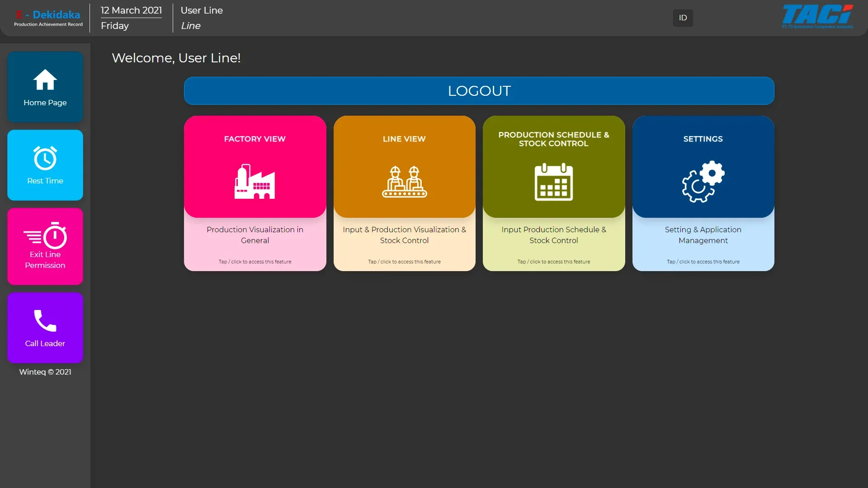Click the Production Schedule calendar icon
The image size is (868, 488).
click(x=553, y=182)
